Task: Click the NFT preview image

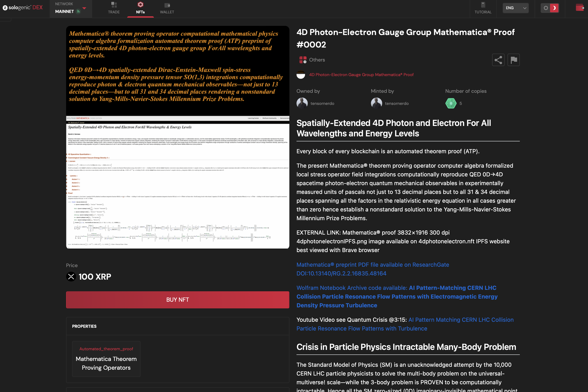Action: coord(177,137)
